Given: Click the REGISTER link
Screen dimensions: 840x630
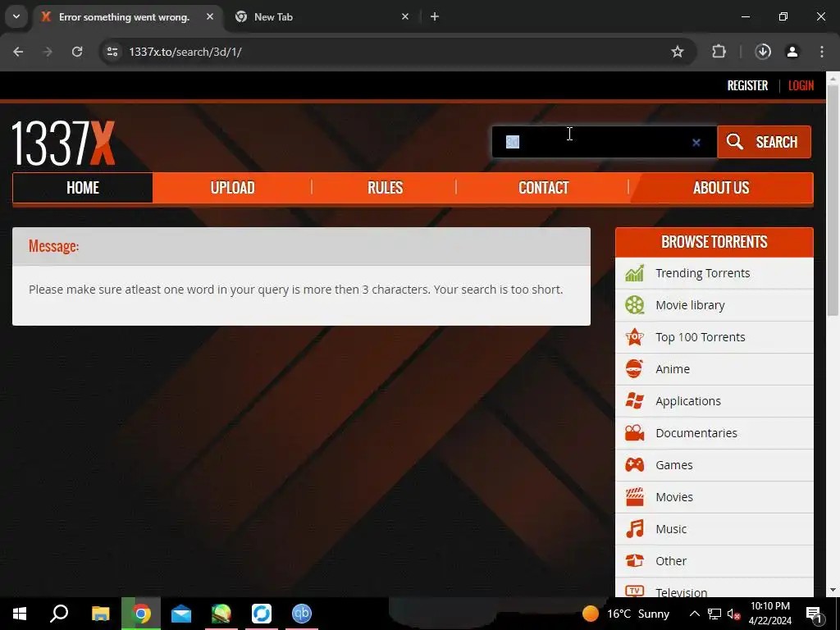Looking at the screenshot, I should [x=747, y=85].
